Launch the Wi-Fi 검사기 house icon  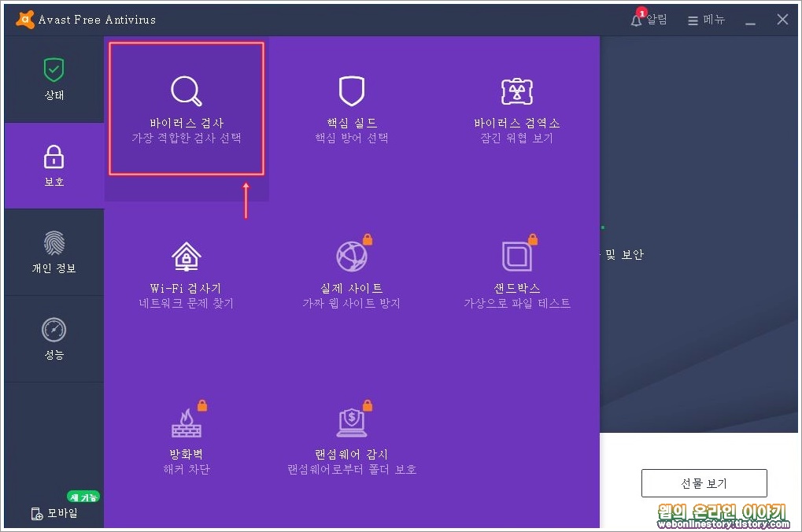click(187, 257)
